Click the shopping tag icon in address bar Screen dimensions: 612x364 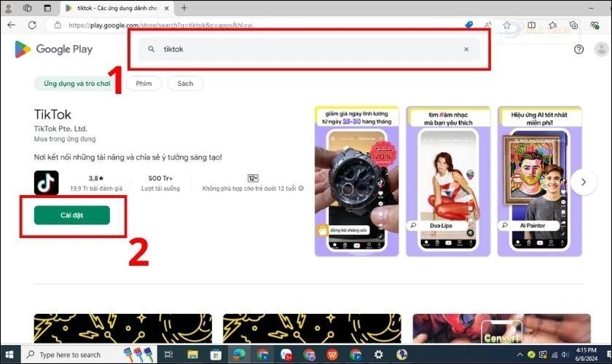tap(468, 25)
